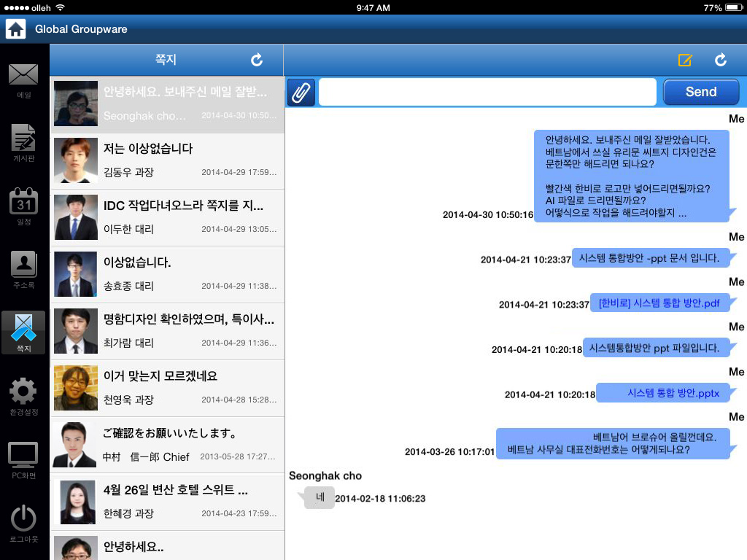Open message from 한혜경 과장
Viewport: 747px width, 560px height.
tap(167, 502)
